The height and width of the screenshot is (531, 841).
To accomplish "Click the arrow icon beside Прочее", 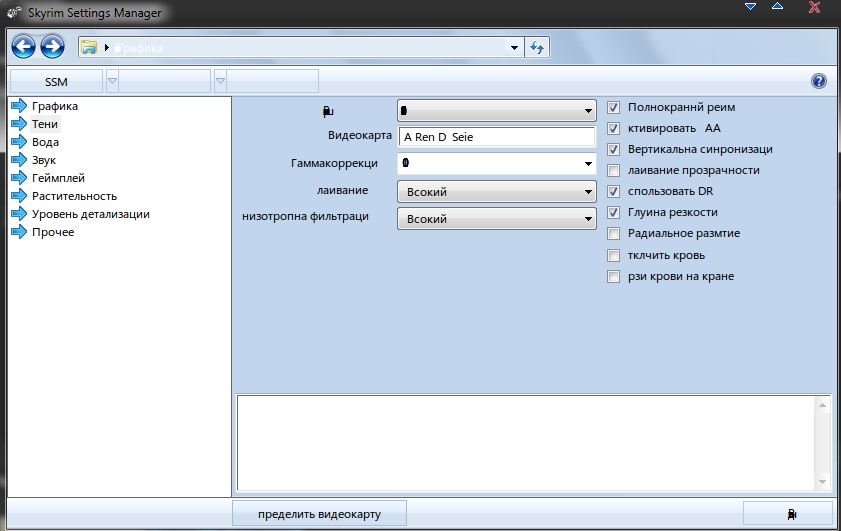I will point(19,232).
